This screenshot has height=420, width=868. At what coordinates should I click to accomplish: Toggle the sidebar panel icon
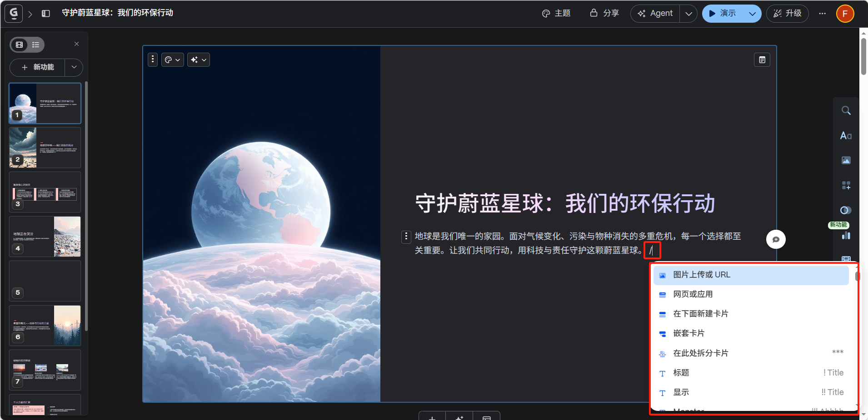46,14
